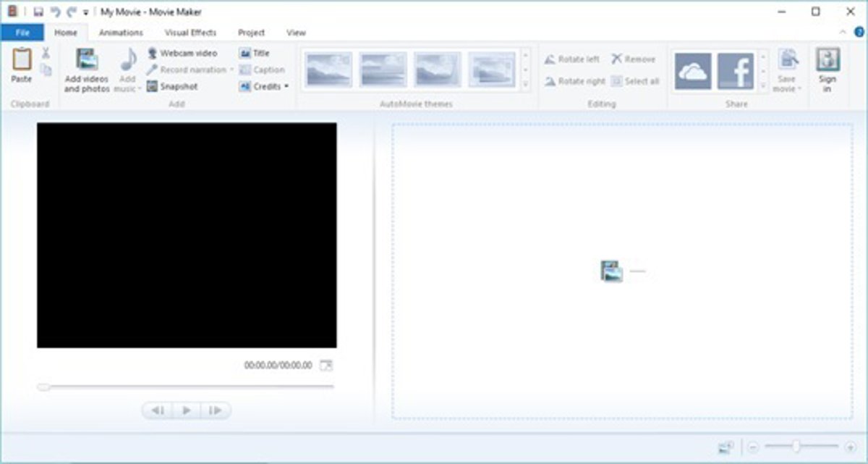Open the Visual Effects tab
The width and height of the screenshot is (868, 464).
click(190, 33)
